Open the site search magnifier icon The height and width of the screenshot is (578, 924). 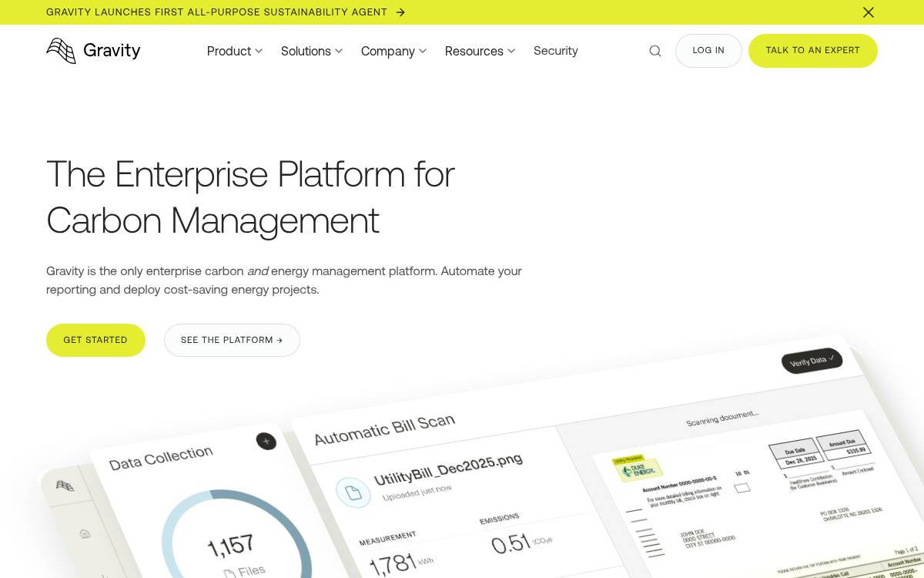tap(655, 51)
